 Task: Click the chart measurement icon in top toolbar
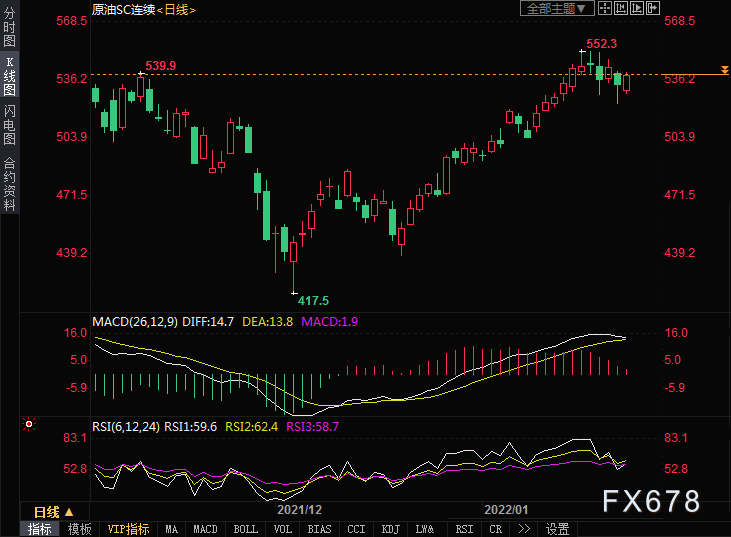[x=622, y=9]
